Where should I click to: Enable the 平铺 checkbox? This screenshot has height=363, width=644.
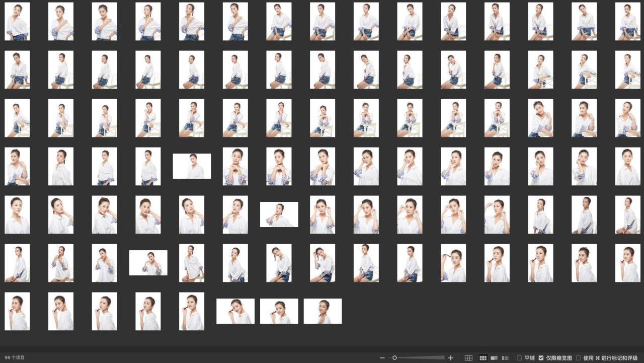[x=520, y=358]
